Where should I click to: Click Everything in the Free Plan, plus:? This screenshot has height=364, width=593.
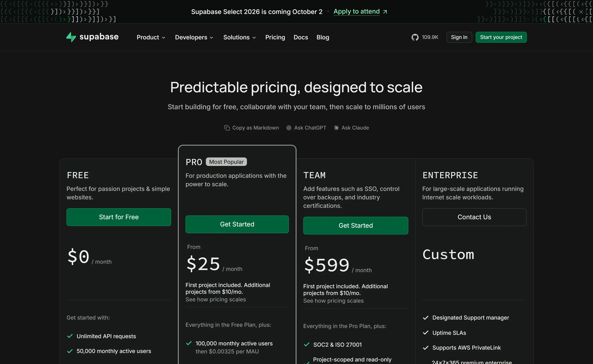228,325
